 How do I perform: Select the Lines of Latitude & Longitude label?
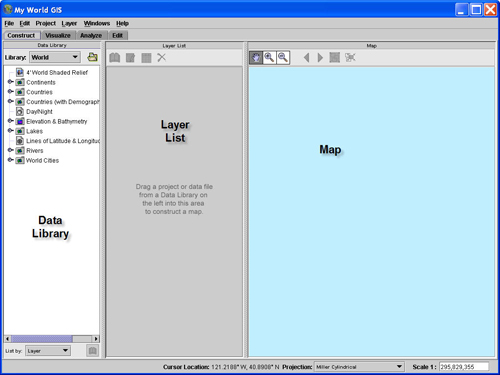[x=63, y=141]
